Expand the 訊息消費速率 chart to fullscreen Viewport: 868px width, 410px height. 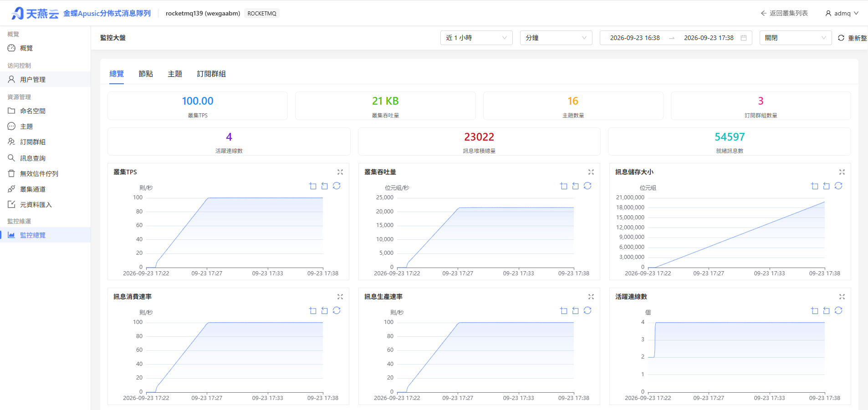coord(340,297)
